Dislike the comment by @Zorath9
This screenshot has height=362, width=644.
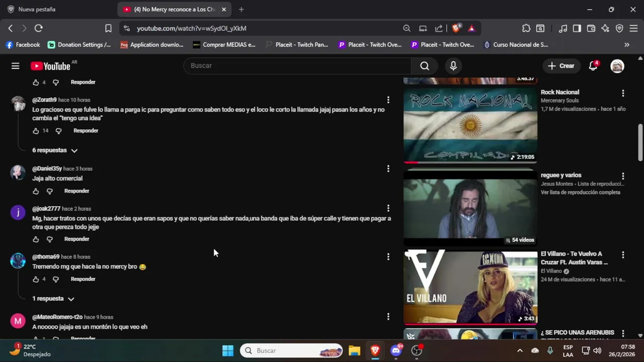[x=58, y=131]
